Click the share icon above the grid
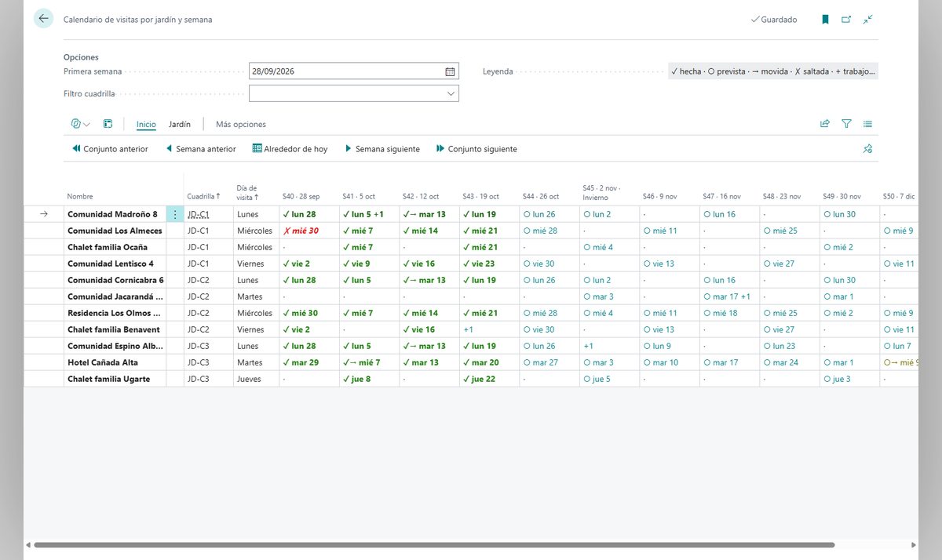 825,124
